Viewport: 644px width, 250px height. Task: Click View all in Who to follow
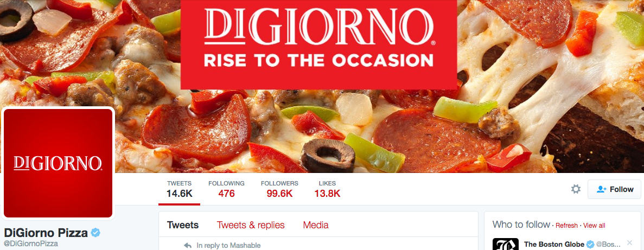pos(594,226)
